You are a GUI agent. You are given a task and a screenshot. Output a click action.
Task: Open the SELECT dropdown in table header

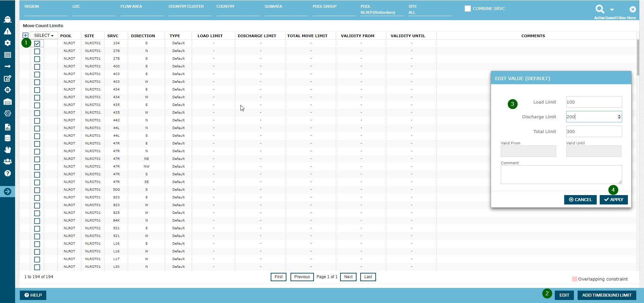point(44,36)
